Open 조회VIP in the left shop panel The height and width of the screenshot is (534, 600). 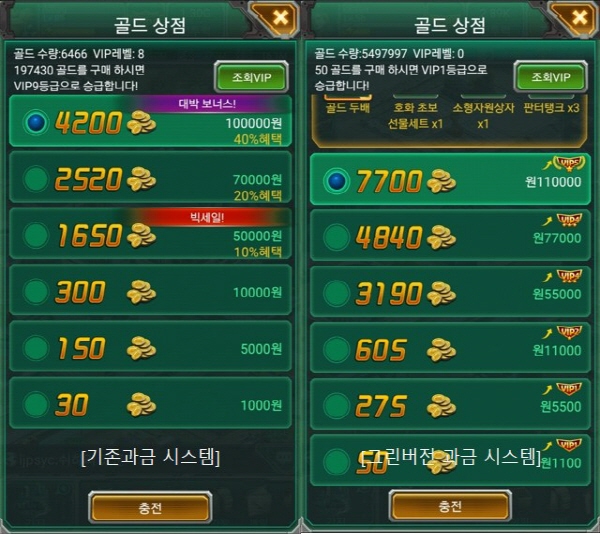[251, 77]
